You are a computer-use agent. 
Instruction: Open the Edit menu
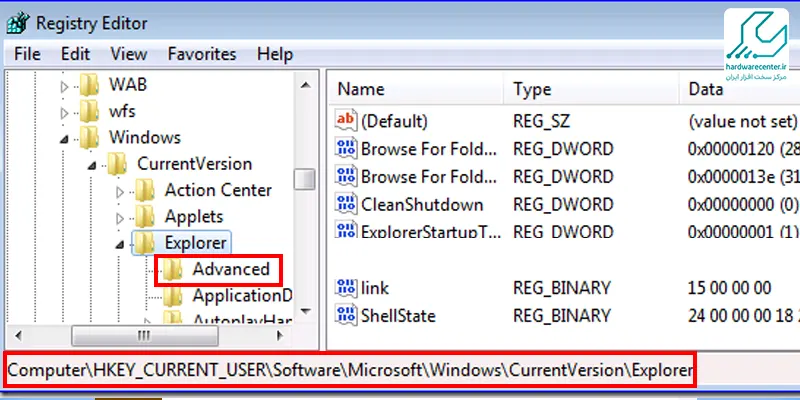(76, 54)
